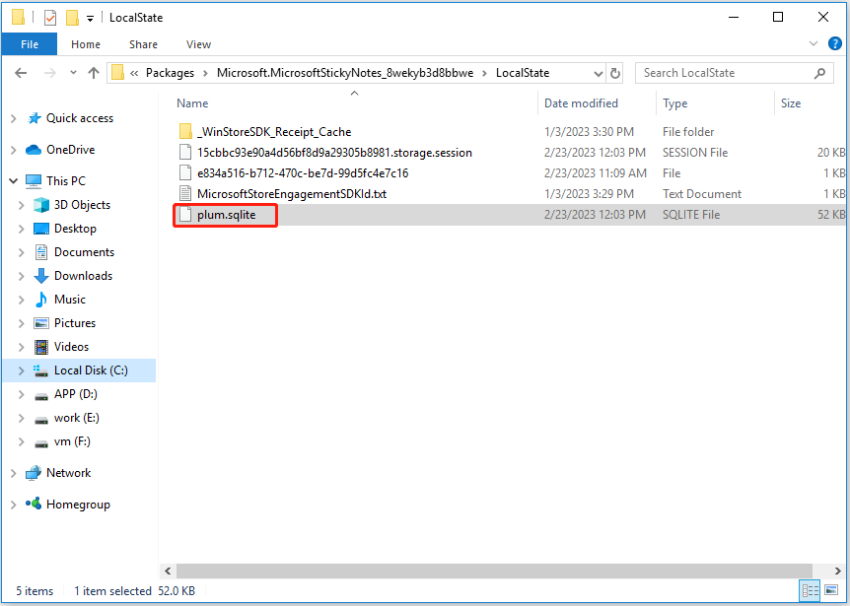The width and height of the screenshot is (850, 606).
Task: Open the Share ribbon tab
Action: tap(143, 44)
